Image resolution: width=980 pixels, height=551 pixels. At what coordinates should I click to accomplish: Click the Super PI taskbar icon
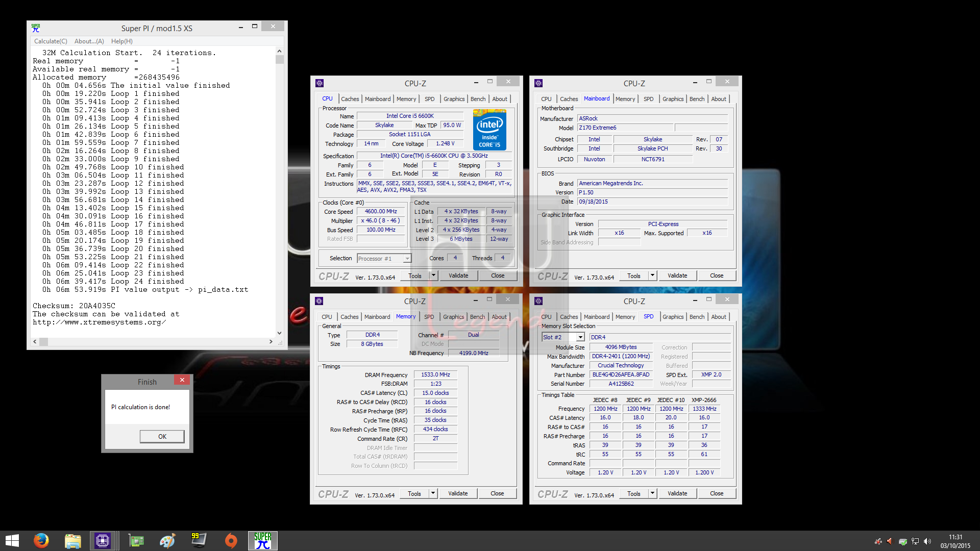[263, 541]
